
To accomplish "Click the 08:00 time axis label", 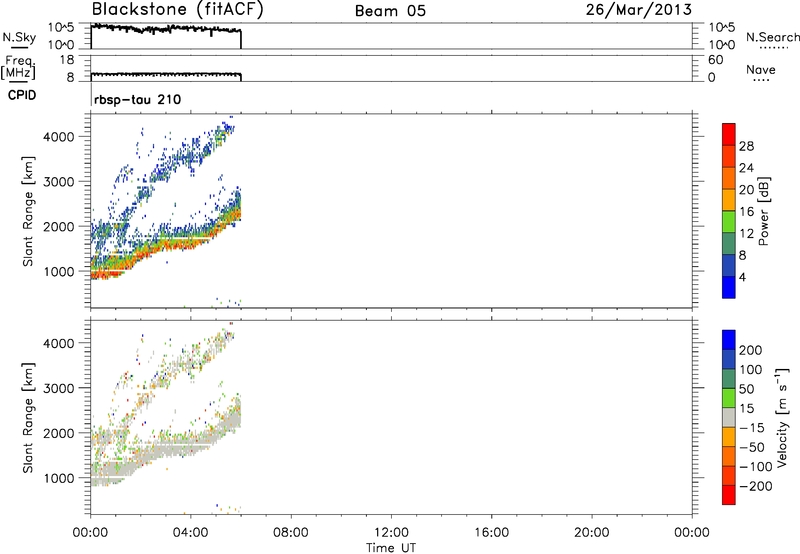I will [x=290, y=533].
